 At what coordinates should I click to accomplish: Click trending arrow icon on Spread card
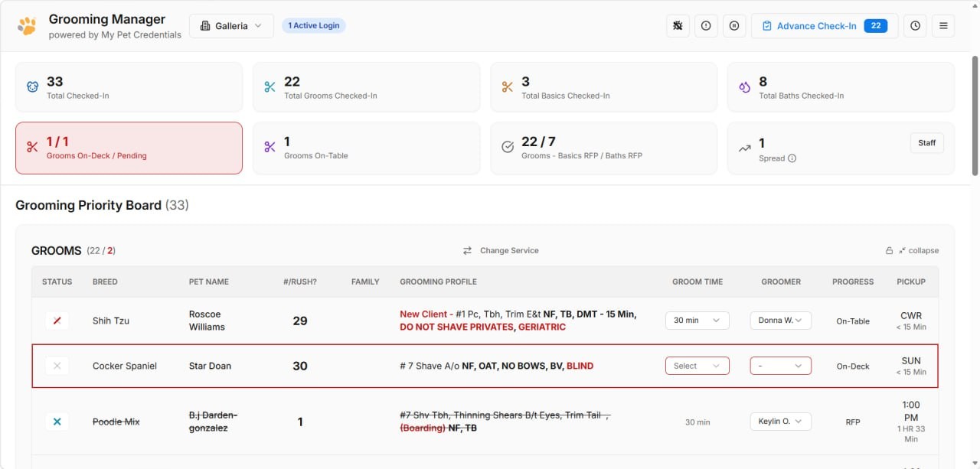click(744, 148)
